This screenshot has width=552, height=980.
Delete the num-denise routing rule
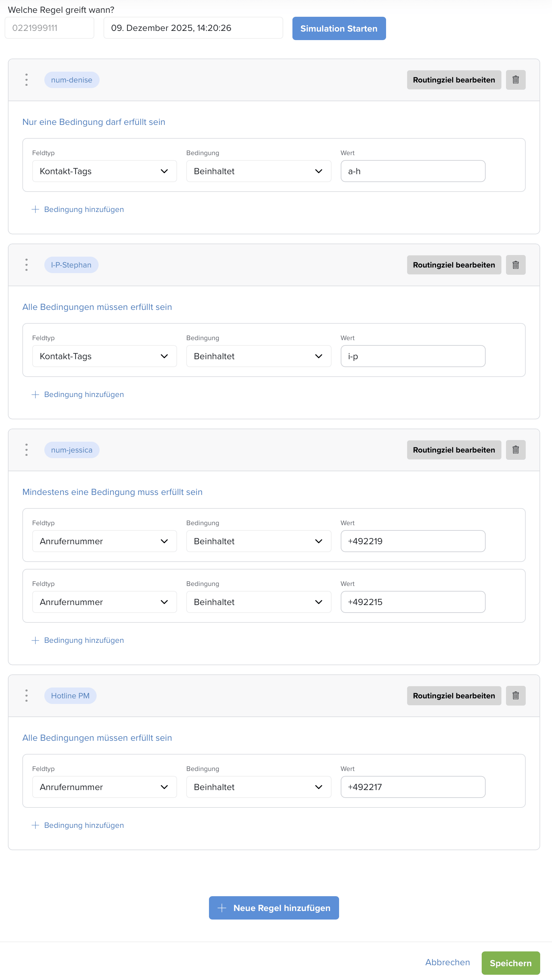515,80
